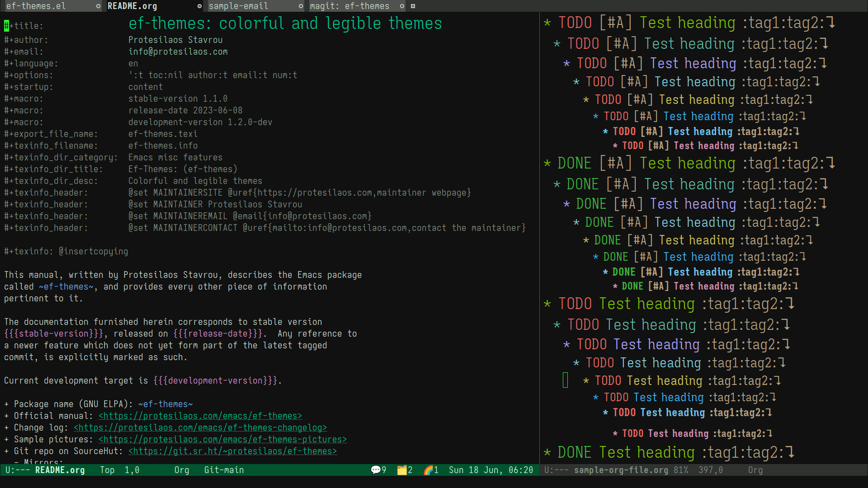The width and height of the screenshot is (868, 488).
Task: Open the ef-themes-changelog link
Action: click(200, 427)
